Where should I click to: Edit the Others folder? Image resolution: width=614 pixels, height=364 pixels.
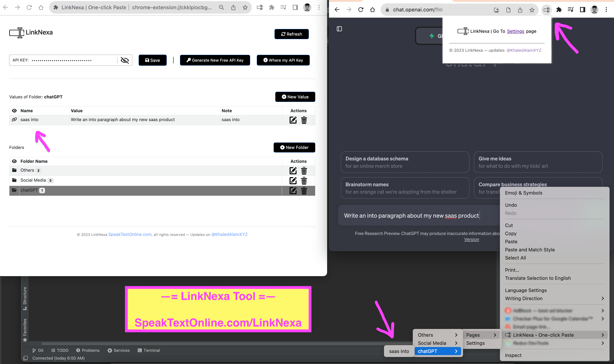(x=293, y=171)
